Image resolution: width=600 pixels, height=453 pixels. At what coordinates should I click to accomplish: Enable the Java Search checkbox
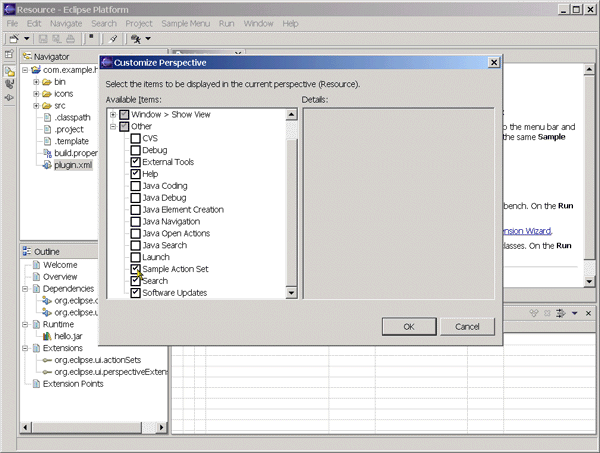click(x=135, y=245)
